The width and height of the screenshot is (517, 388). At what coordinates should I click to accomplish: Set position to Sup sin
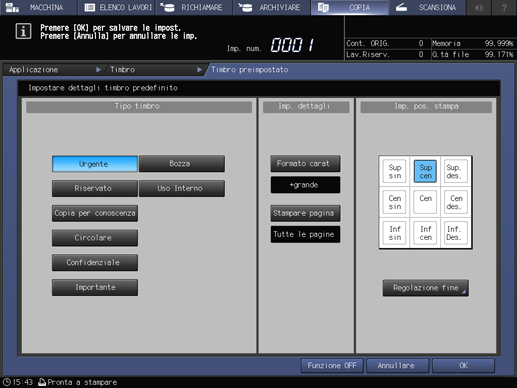point(394,171)
